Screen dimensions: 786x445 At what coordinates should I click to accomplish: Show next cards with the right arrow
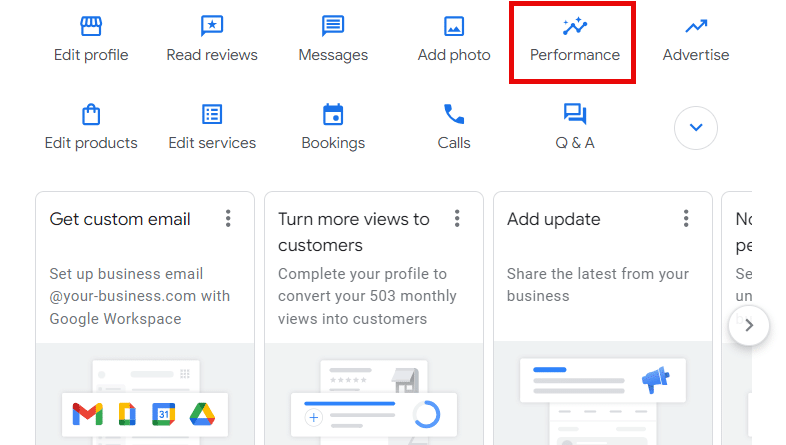tap(749, 326)
